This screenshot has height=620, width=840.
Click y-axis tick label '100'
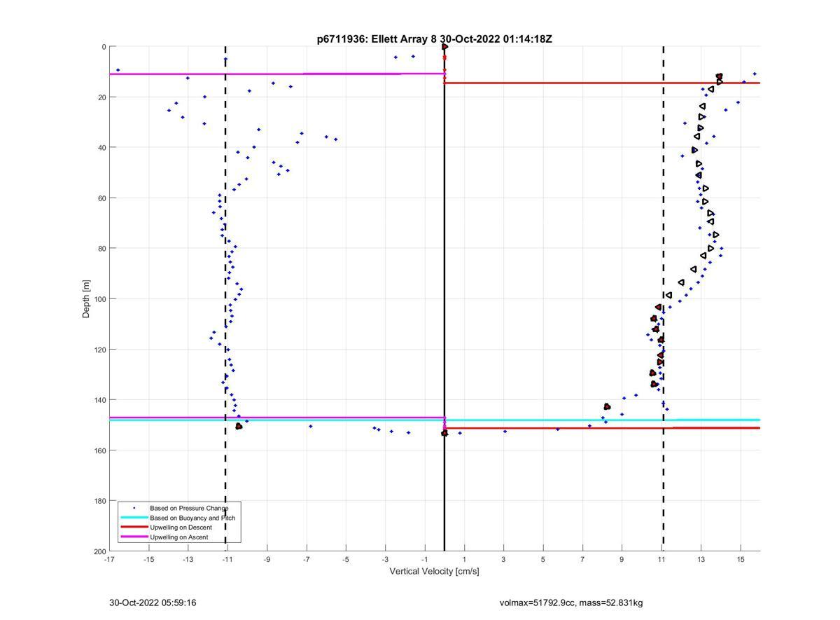click(99, 299)
